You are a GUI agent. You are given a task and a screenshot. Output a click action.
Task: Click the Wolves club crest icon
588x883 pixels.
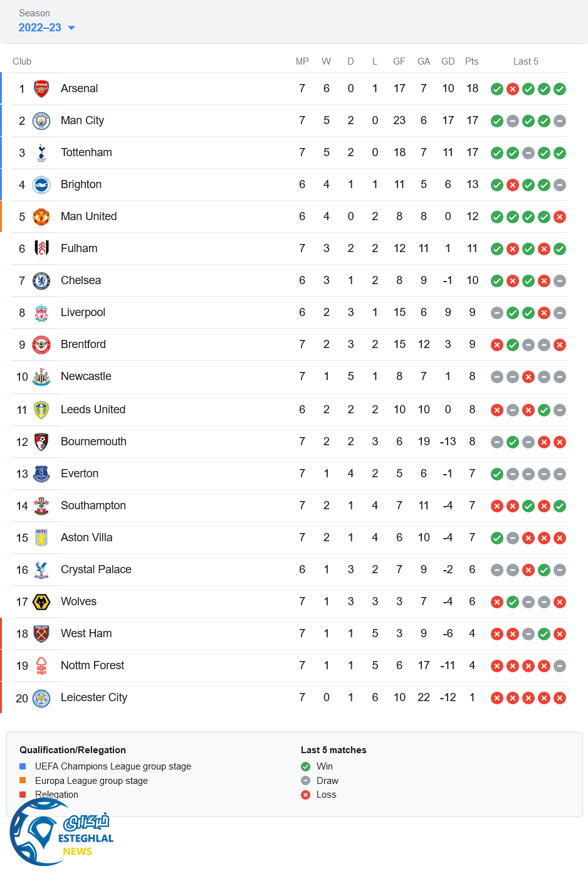coord(41,602)
